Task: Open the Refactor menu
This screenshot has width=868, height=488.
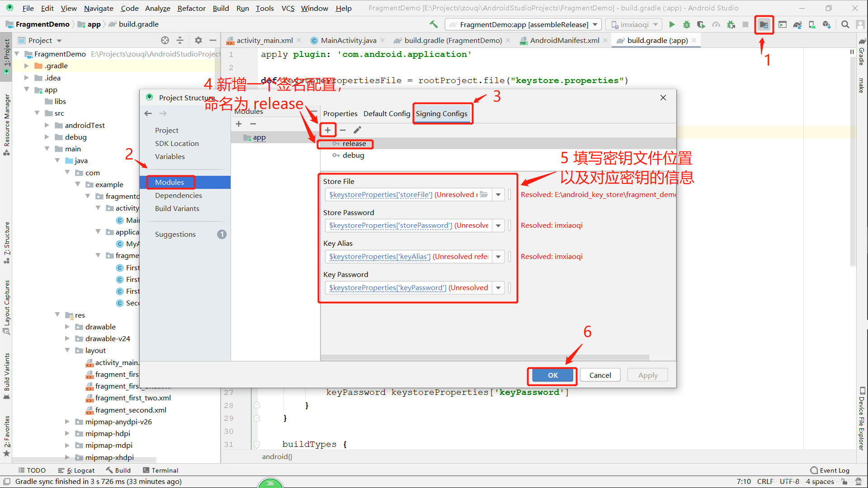Action: [191, 8]
